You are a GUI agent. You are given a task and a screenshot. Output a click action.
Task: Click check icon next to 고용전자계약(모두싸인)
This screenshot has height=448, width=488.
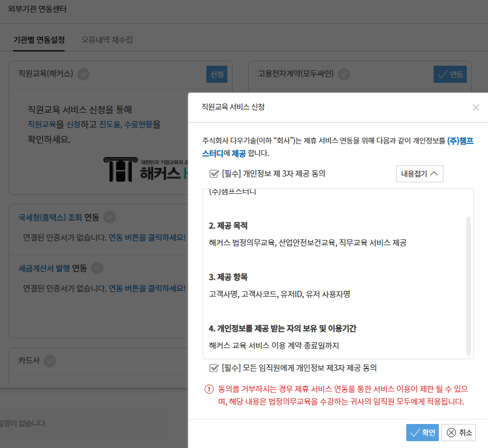[343, 74]
